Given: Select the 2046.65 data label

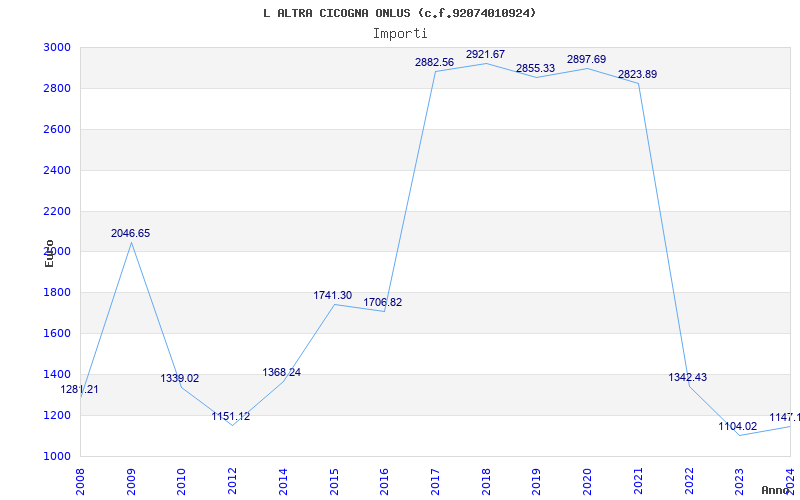Looking at the screenshot, I should click(131, 233).
